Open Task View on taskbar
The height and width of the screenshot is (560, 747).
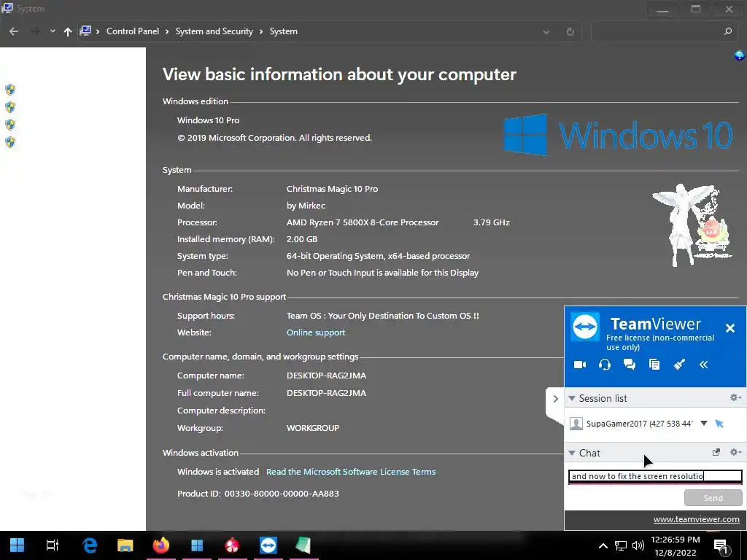[x=52, y=545]
